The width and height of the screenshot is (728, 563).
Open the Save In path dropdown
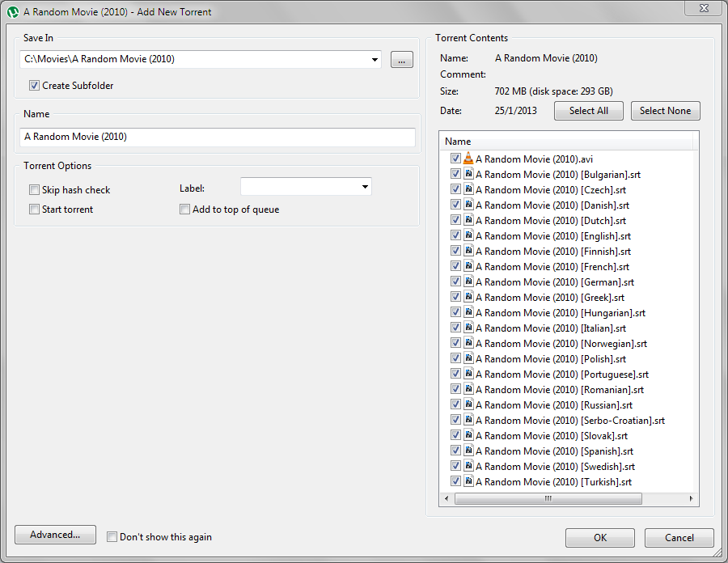coord(375,60)
